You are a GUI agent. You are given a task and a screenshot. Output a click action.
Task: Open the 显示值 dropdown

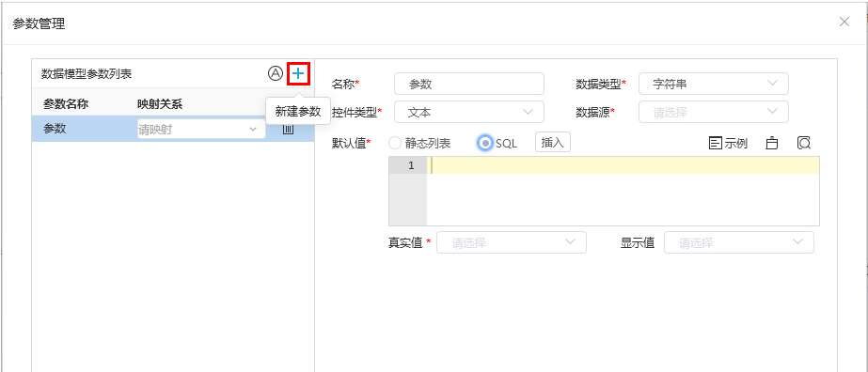pyautogui.click(x=739, y=242)
